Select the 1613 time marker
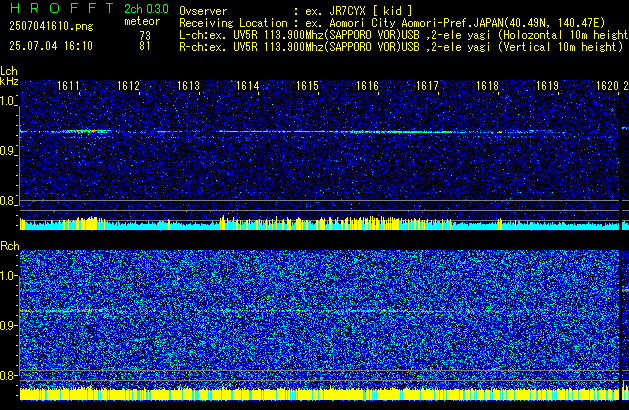The height and width of the screenshot is (410, 629). pyautogui.click(x=188, y=86)
